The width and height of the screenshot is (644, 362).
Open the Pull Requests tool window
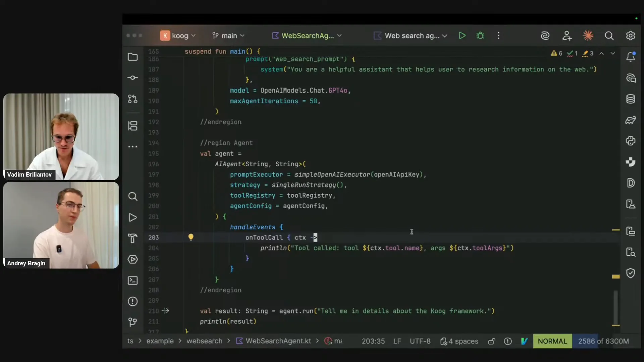click(133, 99)
